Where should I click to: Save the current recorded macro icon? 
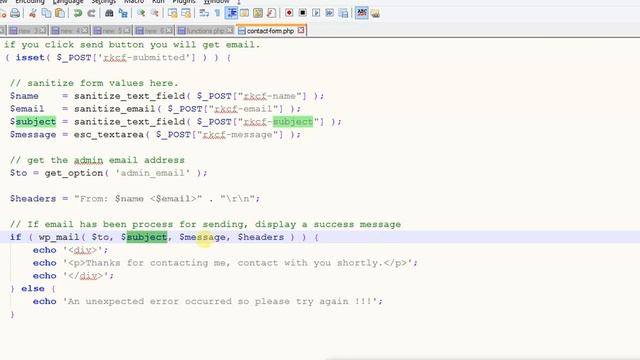pos(343,13)
